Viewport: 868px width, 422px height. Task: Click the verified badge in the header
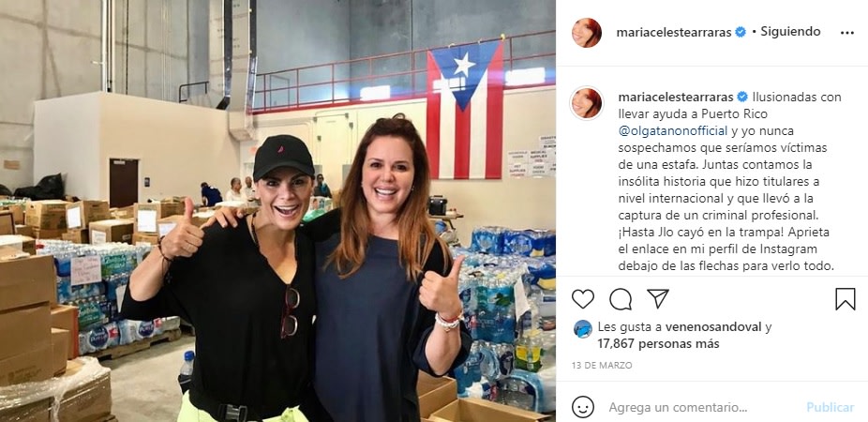741,32
